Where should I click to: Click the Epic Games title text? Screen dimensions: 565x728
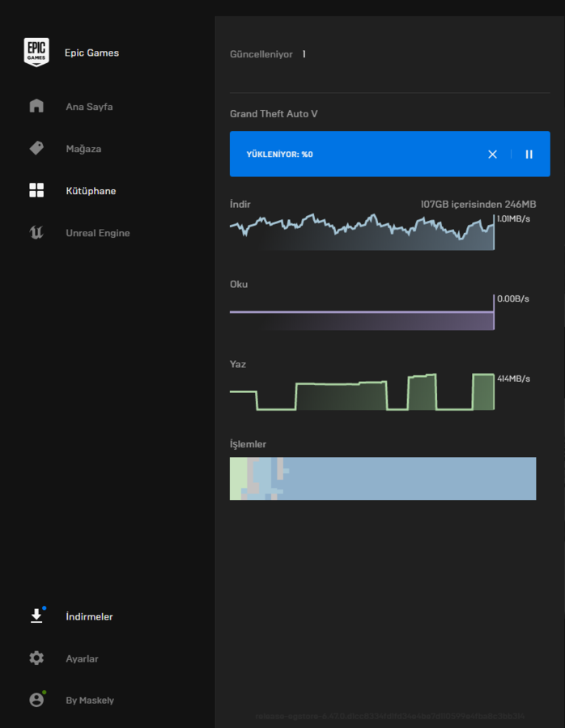[x=91, y=53]
